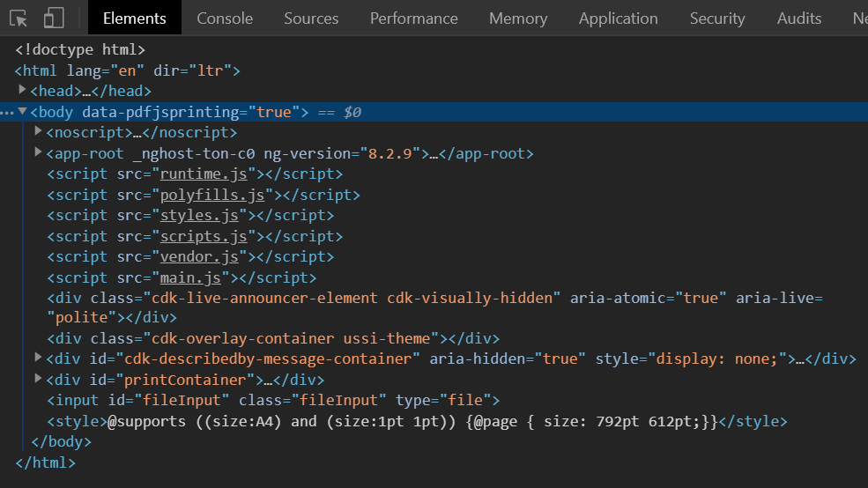868x488 pixels.
Task: Click the _nghost-ton-c0 attribute name
Action: 194,154
